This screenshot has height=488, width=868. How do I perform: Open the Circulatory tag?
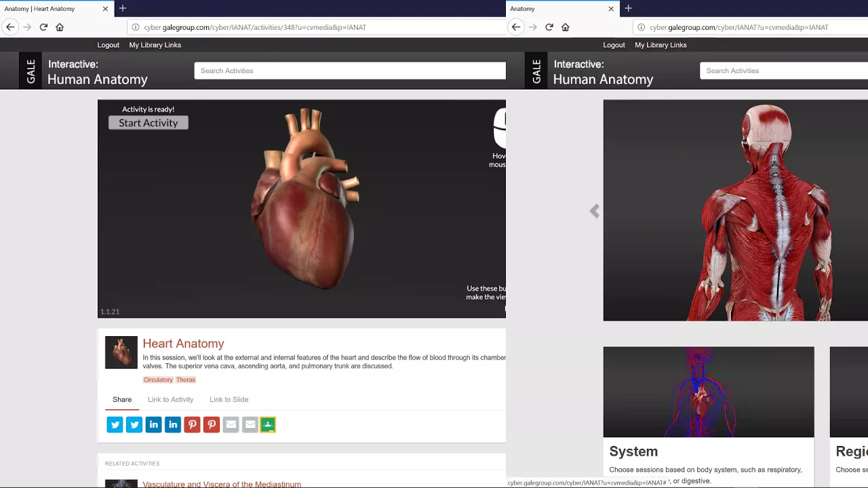[158, 380]
